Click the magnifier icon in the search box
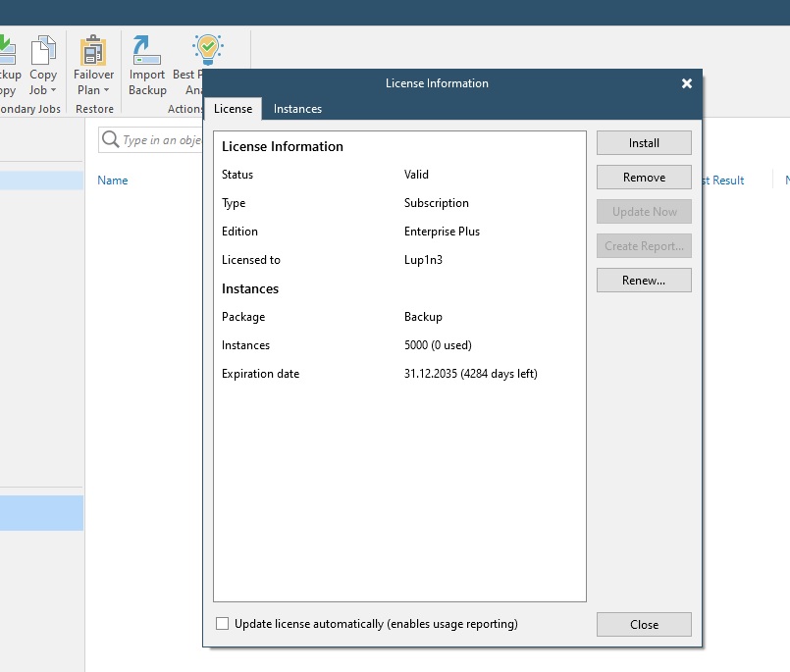The width and height of the screenshot is (790, 672). pyautogui.click(x=110, y=139)
